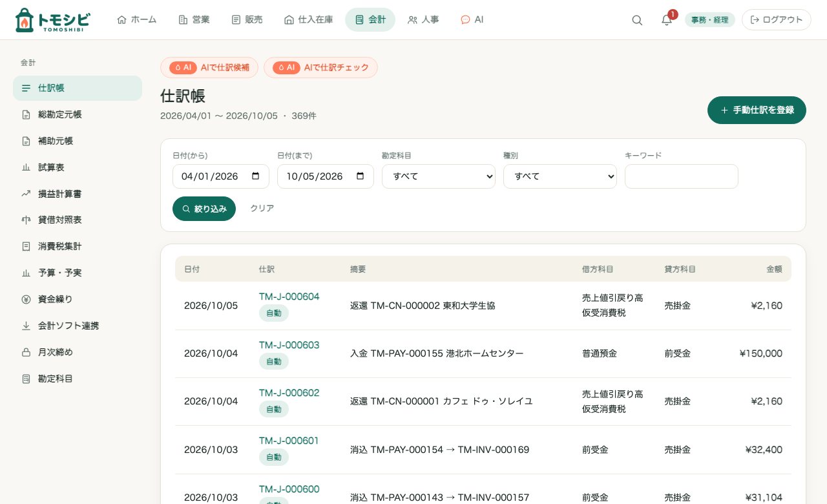The image size is (827, 504).
Task: Expand the 種別 dropdown
Action: (x=560, y=176)
